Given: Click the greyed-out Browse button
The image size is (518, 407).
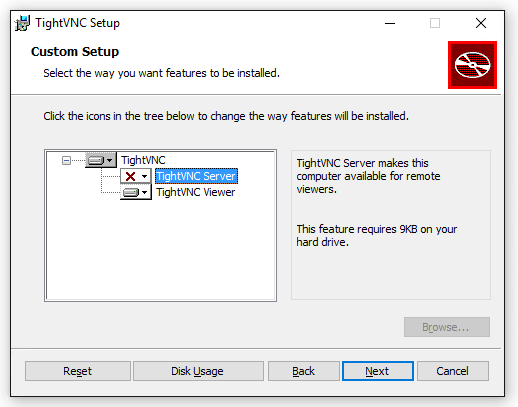Looking at the screenshot, I should tap(447, 327).
